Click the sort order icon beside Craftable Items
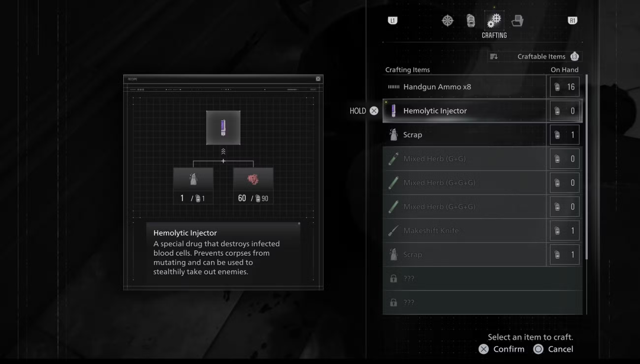Screen dimensions: 640x364 coord(494,57)
